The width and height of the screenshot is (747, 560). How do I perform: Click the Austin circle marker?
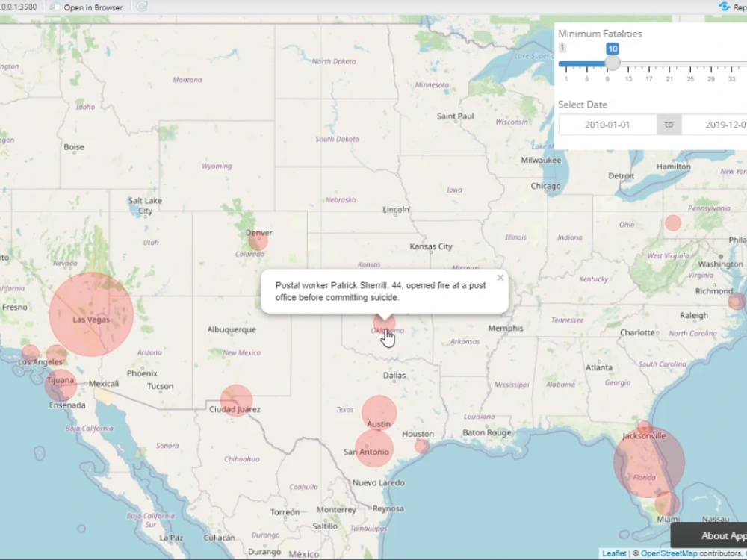tap(379, 413)
